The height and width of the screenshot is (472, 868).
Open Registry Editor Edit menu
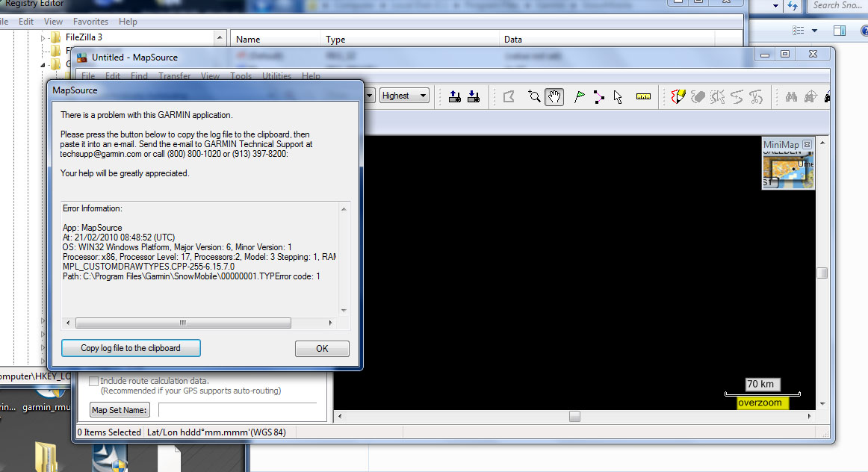[x=26, y=22]
